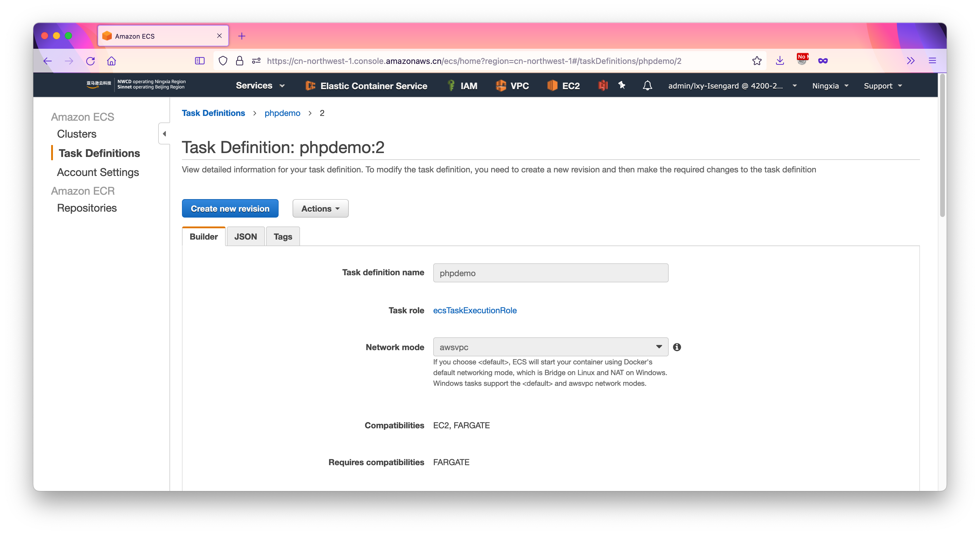Switch to the JSON tab
Viewport: 980px width, 535px height.
(245, 237)
